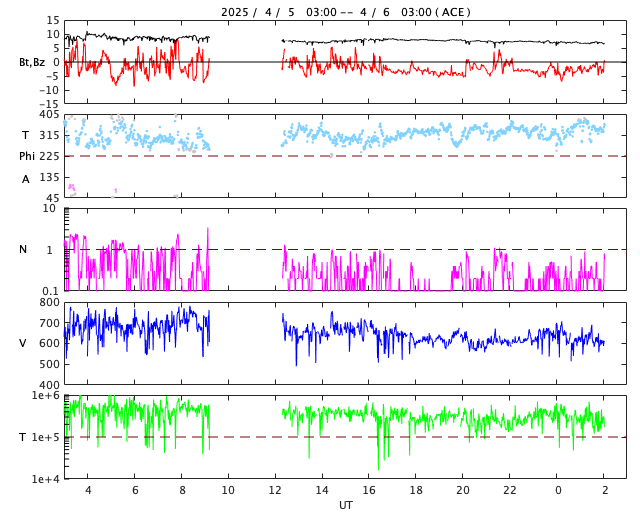Screen dimensions: 640x512
Task: Click the '700' velocity tick label
Action: click(50, 323)
